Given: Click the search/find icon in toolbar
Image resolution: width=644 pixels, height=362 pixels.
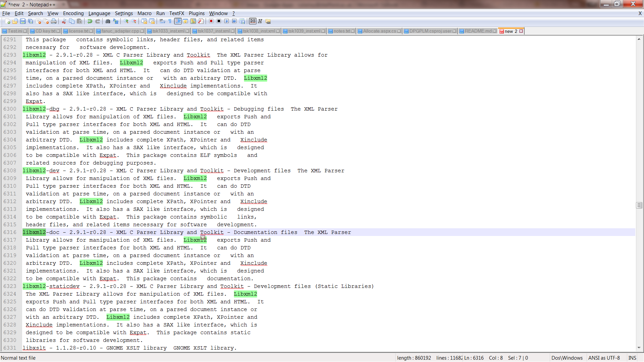Looking at the screenshot, I should click(107, 21).
